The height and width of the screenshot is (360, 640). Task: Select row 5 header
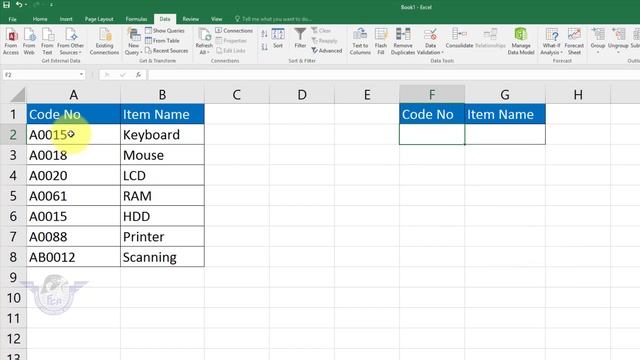tap(13, 196)
